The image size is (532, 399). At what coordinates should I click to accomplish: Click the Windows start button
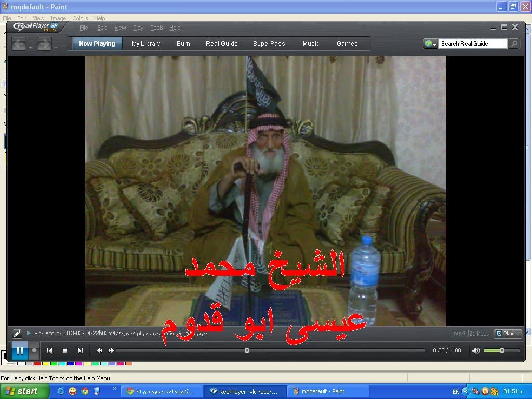pyautogui.click(x=24, y=391)
